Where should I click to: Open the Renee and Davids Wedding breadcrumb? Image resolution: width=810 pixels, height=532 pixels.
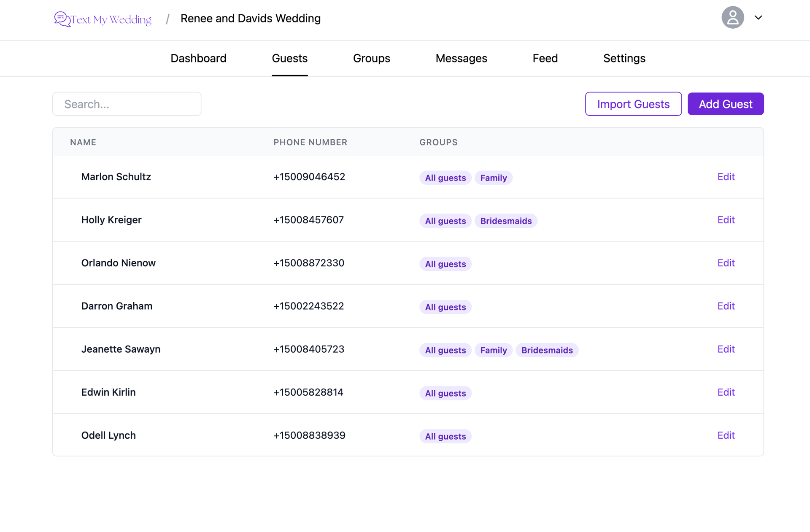click(251, 19)
